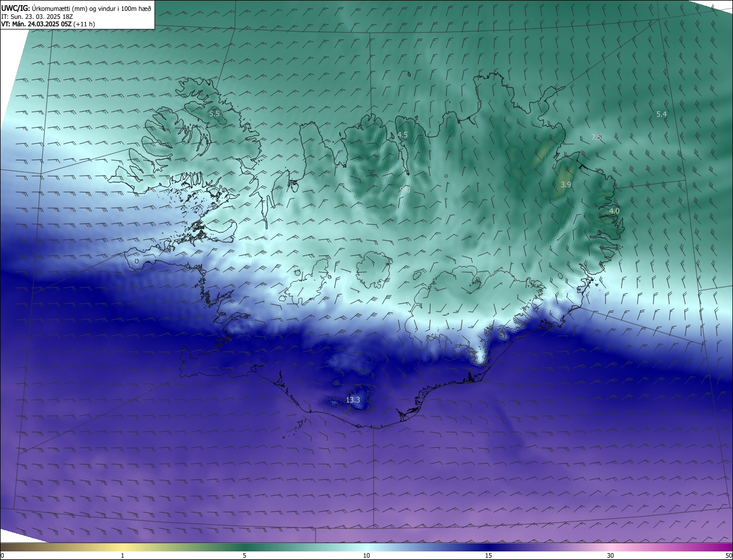Click the '5' tick on the color scale
The width and height of the screenshot is (733, 560).
tap(245, 555)
